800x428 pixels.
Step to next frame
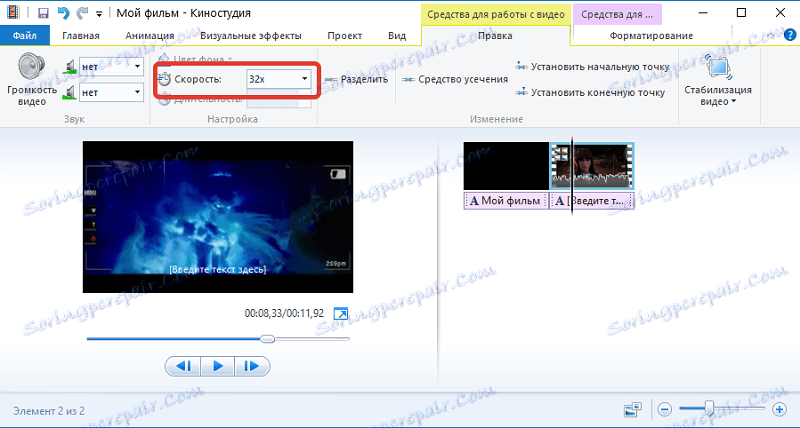(252, 366)
